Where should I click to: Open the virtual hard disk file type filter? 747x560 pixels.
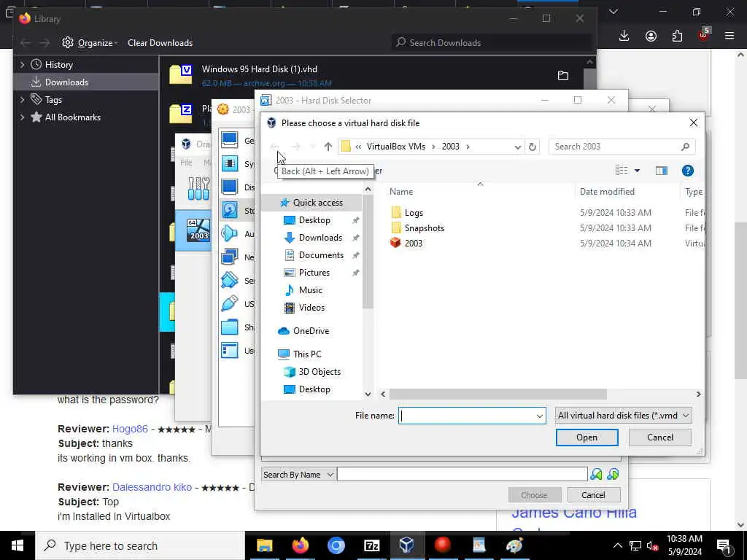click(x=623, y=416)
